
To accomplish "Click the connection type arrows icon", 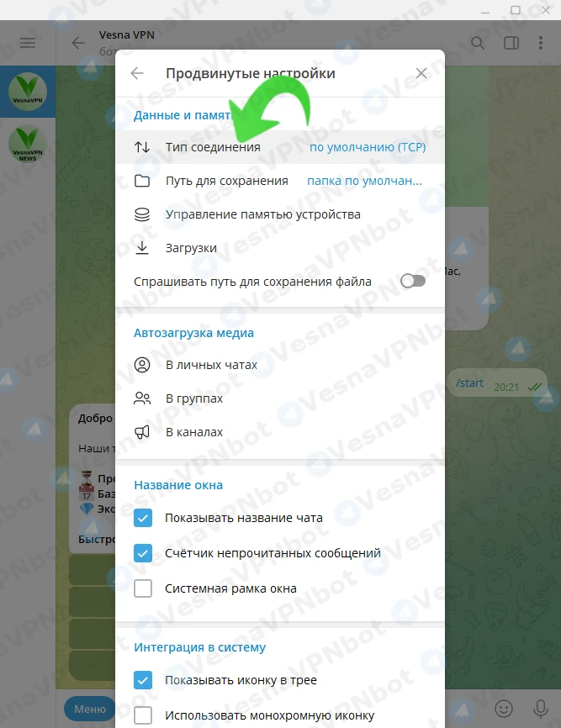I will tap(142, 147).
